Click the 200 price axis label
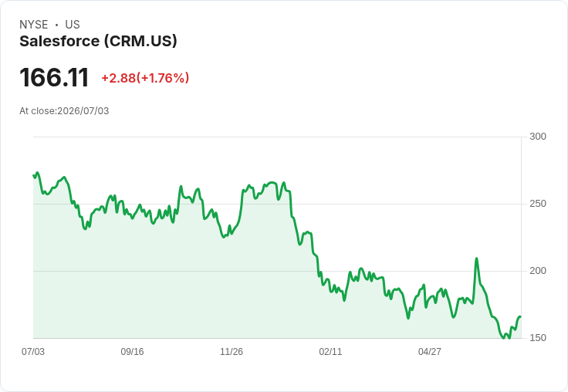 tap(538, 271)
